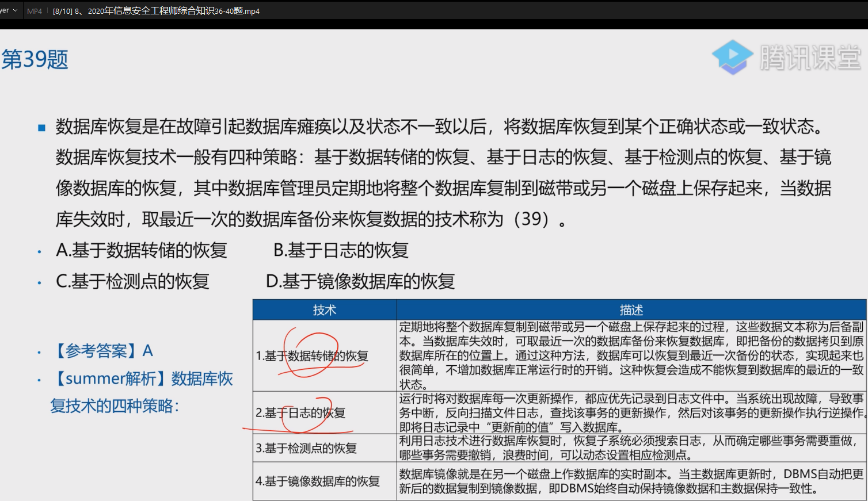Click the 腾讯课堂 watermark text
The image size is (868, 501).
coord(810,58)
